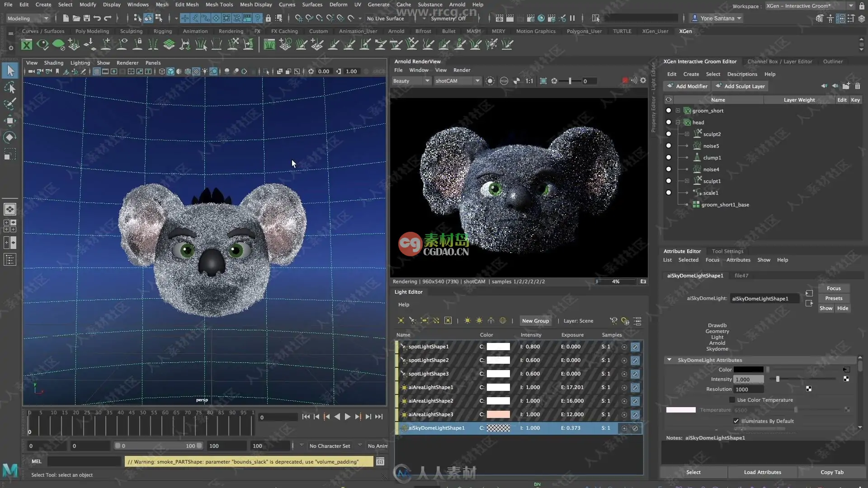The height and width of the screenshot is (488, 868).
Task: Toggle 1:1 zoom in RenderView
Action: click(529, 81)
